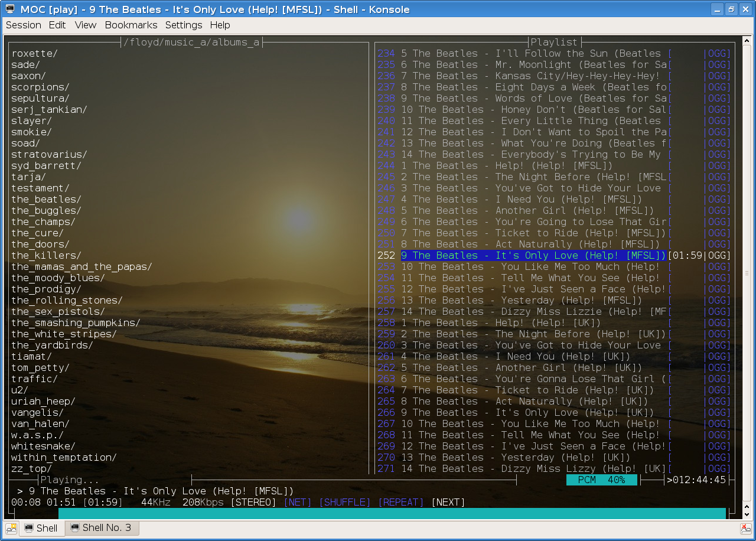Select the zz_top/ directory
Image resolution: width=756 pixels, height=541 pixels.
(31, 468)
